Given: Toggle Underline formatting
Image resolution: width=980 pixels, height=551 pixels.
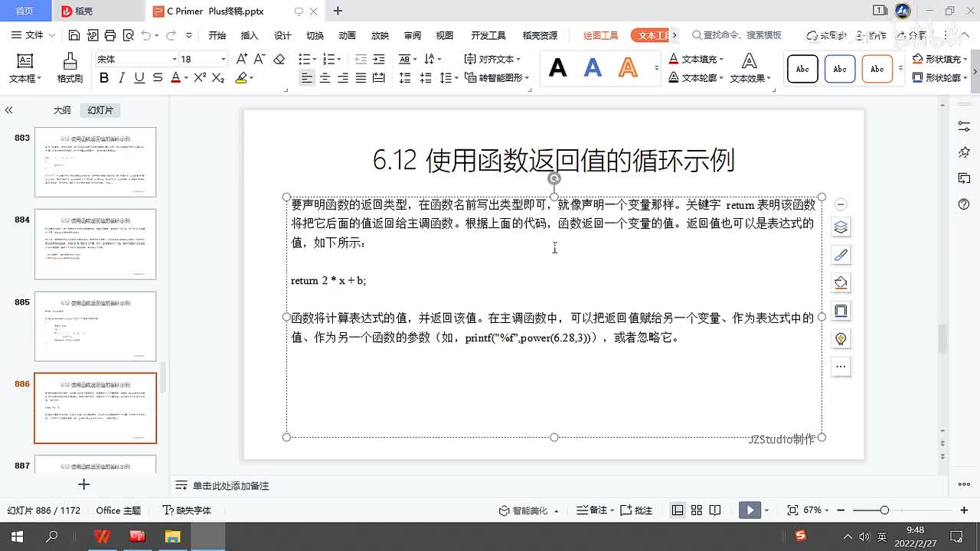Looking at the screenshot, I should (139, 77).
